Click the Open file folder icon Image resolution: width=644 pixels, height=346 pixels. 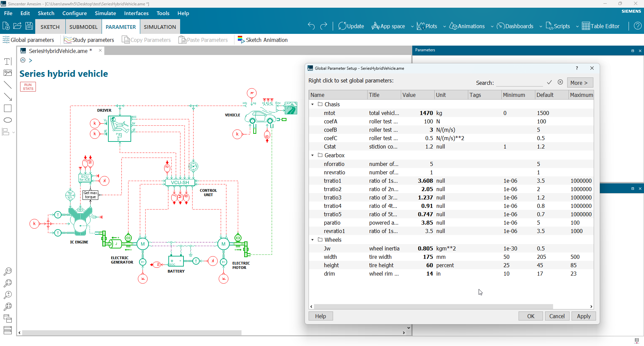(x=17, y=26)
